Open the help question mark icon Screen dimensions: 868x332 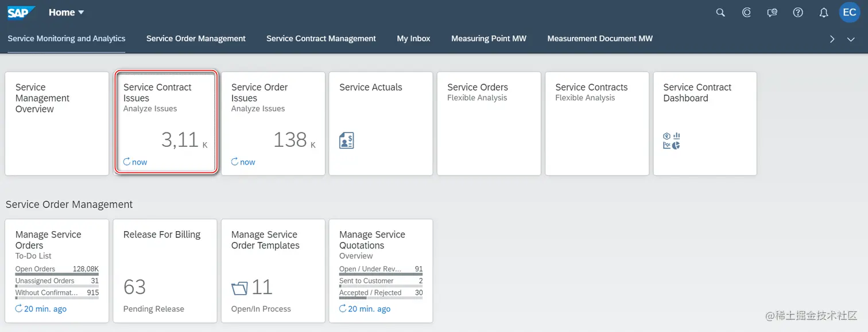798,13
